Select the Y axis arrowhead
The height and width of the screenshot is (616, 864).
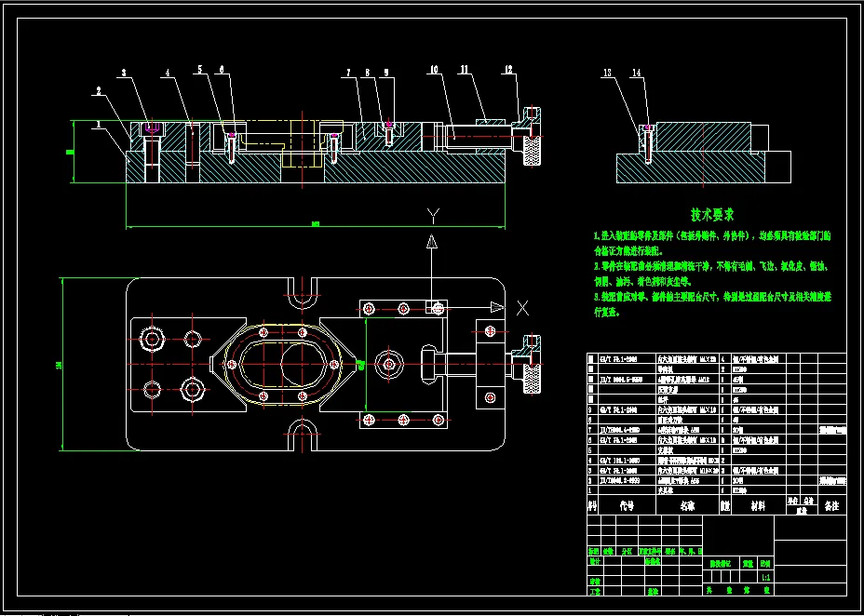[433, 242]
